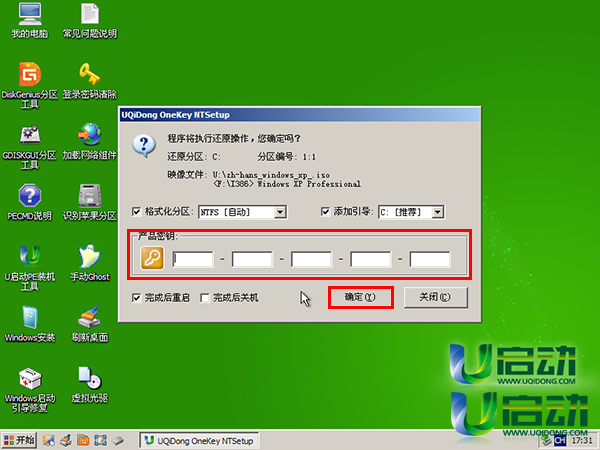Click the gray drive quick launch icon
Viewport: 600px width, 450px height.
click(118, 440)
